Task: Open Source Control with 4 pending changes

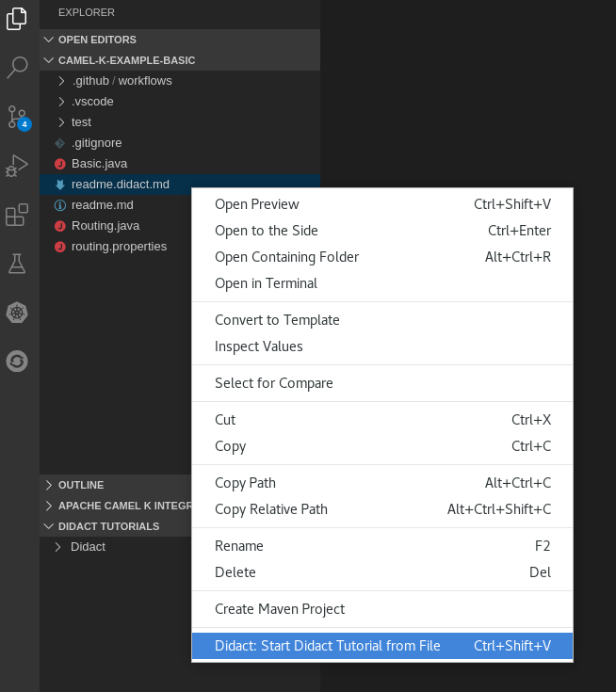Action: pyautogui.click(x=17, y=117)
